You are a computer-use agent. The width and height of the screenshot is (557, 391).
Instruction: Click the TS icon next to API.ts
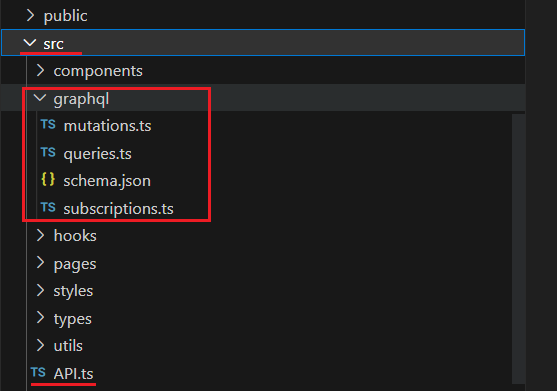[38, 373]
